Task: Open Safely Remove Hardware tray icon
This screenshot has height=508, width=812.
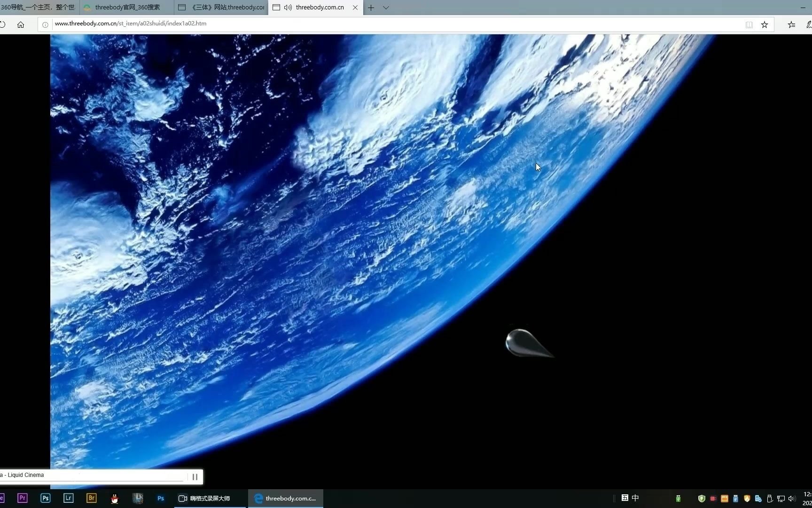Action: (x=769, y=499)
